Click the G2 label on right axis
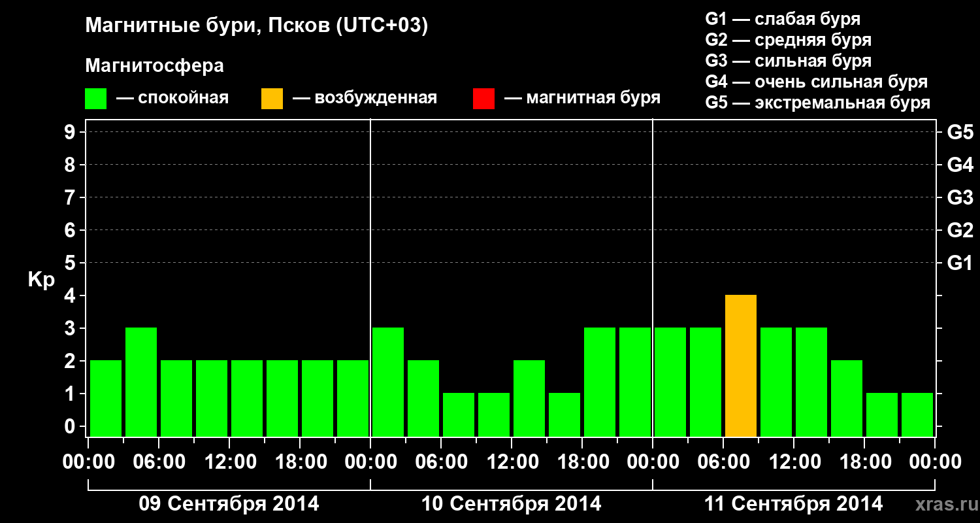The image size is (980, 523). click(960, 231)
